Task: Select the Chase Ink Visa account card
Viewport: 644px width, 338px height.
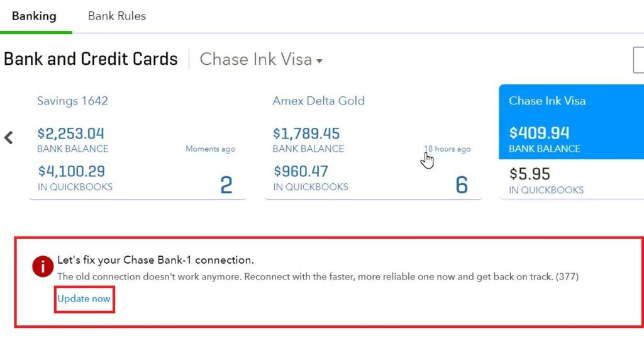Action: [547, 101]
